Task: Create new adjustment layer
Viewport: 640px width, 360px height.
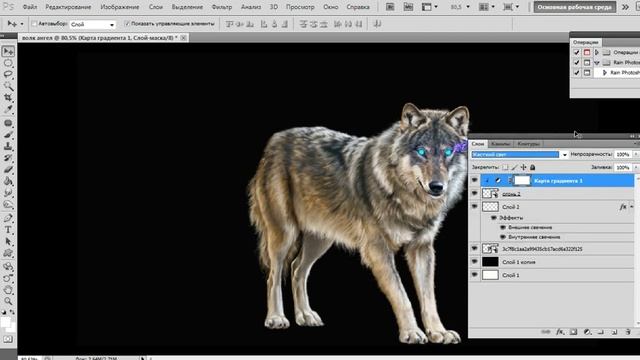Action: 587,332
